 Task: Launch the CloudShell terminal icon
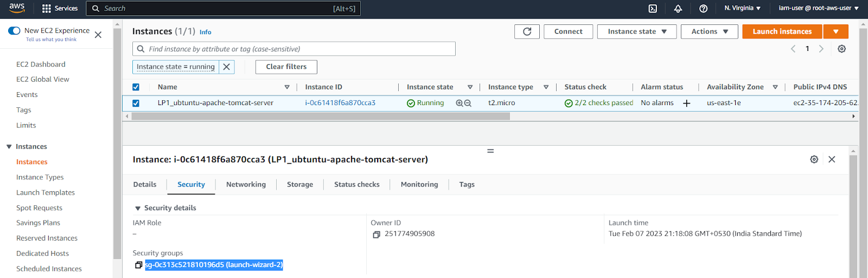[653, 8]
